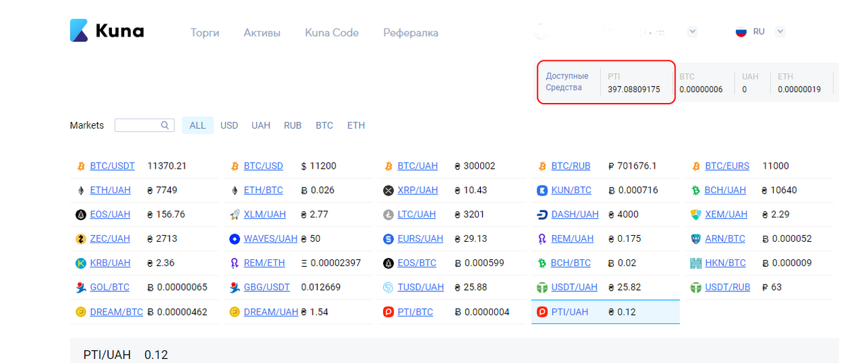Select the ALL markets filter tab
This screenshot has width=868, height=363.
(197, 125)
